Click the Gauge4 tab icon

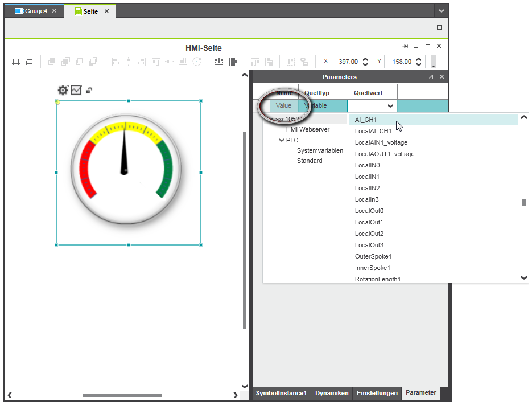[x=19, y=11]
